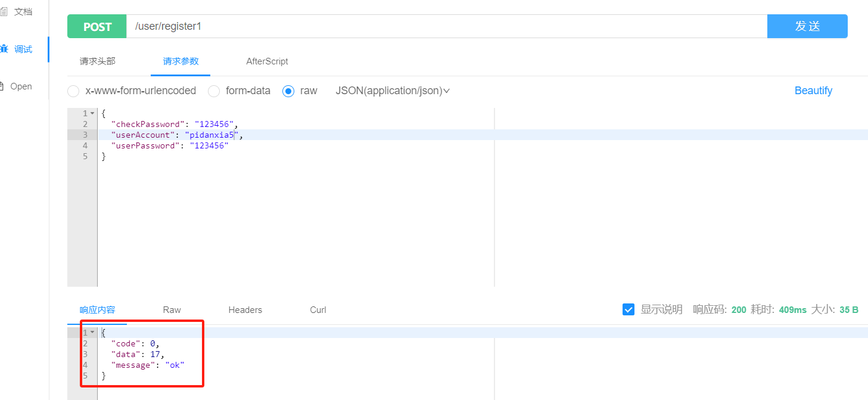This screenshot has width=868, height=400.
Task: Switch to the AfterScript tab
Action: click(267, 61)
